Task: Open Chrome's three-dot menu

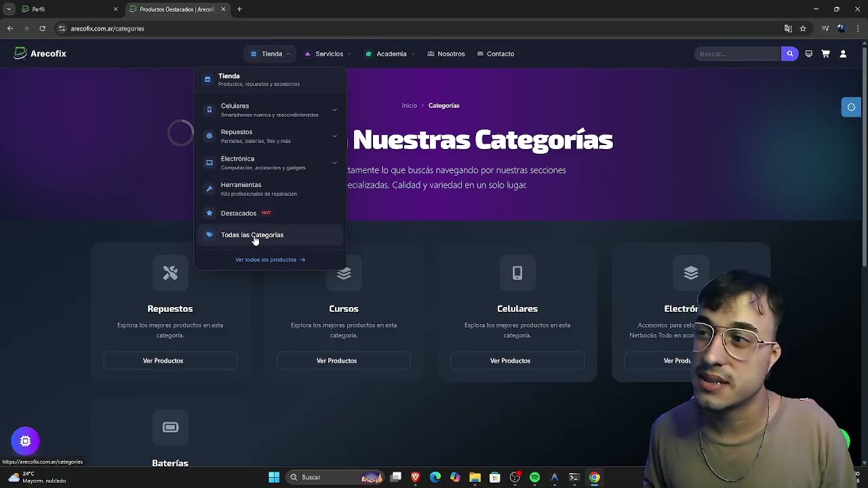Action: pos(858,28)
